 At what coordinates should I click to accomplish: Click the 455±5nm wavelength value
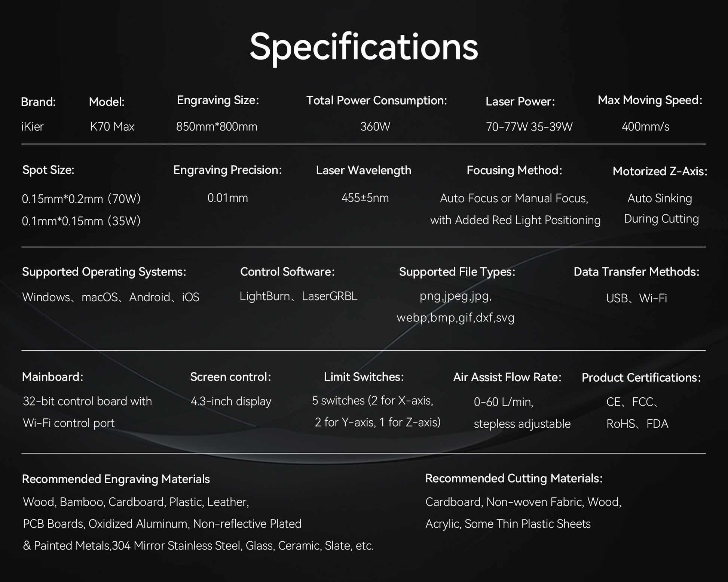(x=365, y=198)
